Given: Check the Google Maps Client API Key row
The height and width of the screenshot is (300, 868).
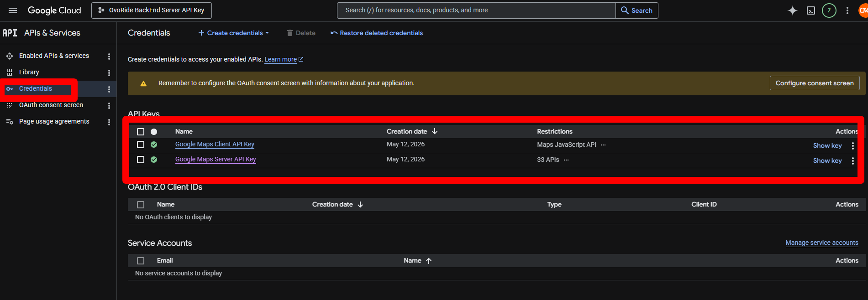Looking at the screenshot, I should click(141, 145).
